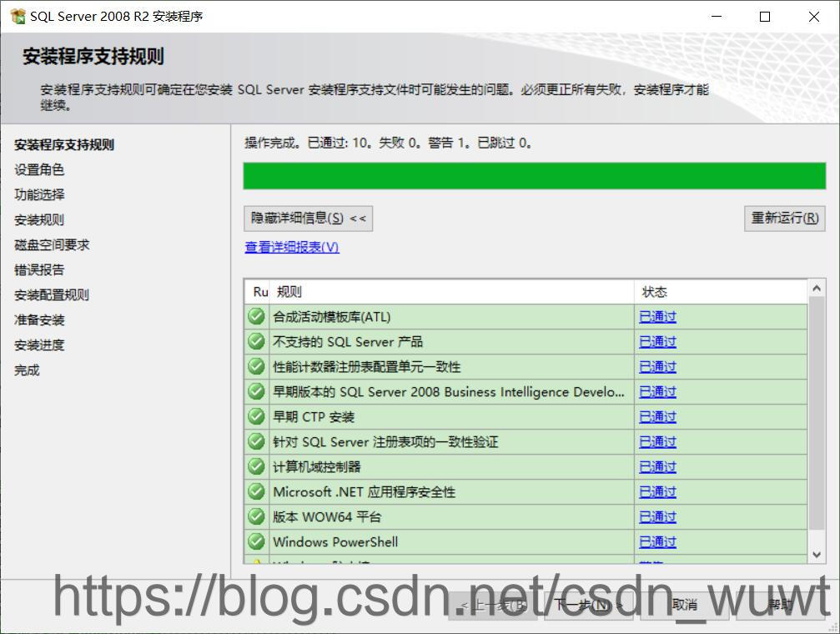Open 已通过 link for Business Intelligence row

[x=657, y=392]
